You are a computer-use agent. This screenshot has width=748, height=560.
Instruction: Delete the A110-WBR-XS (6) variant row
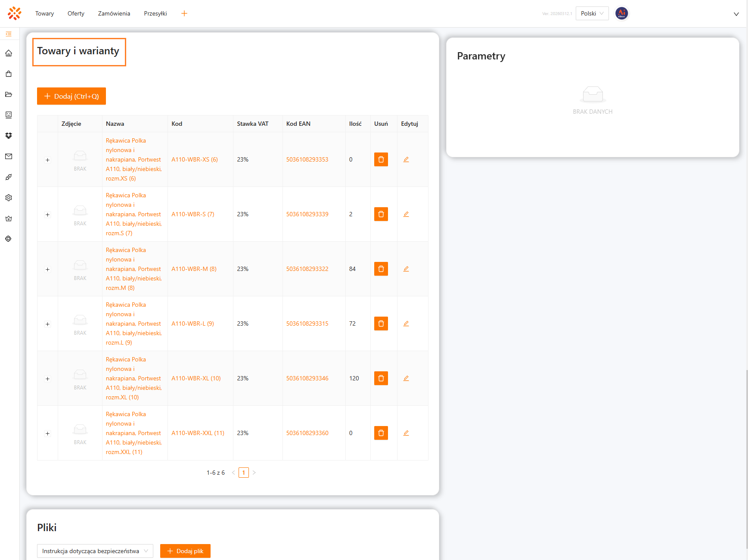pyautogui.click(x=381, y=159)
